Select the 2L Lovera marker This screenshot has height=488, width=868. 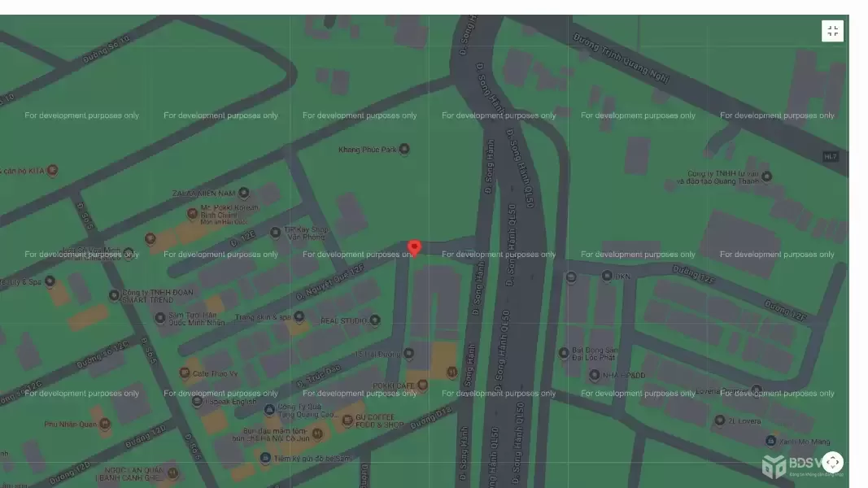click(719, 420)
